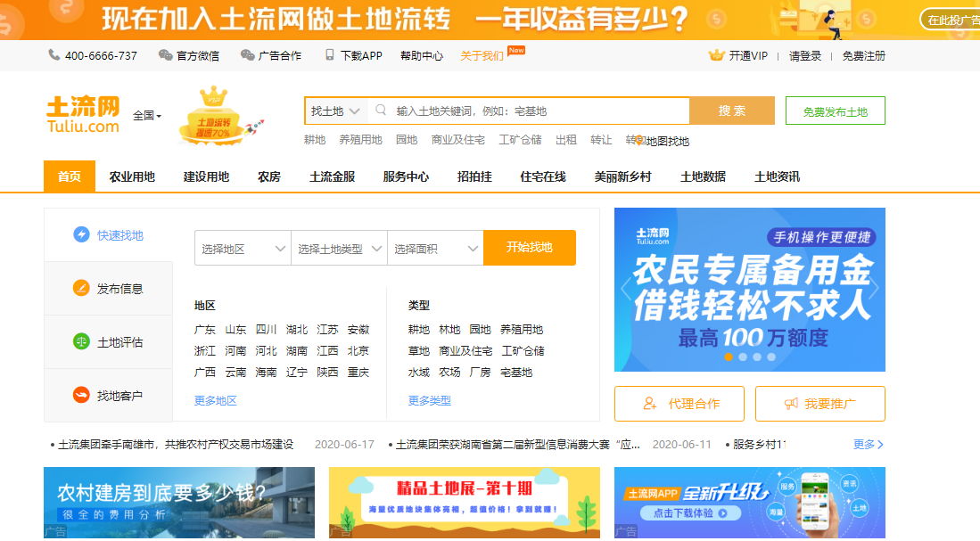Viewport: 980px width, 541px height.
Task: Click the 免费注册 link
Action: tap(863, 55)
